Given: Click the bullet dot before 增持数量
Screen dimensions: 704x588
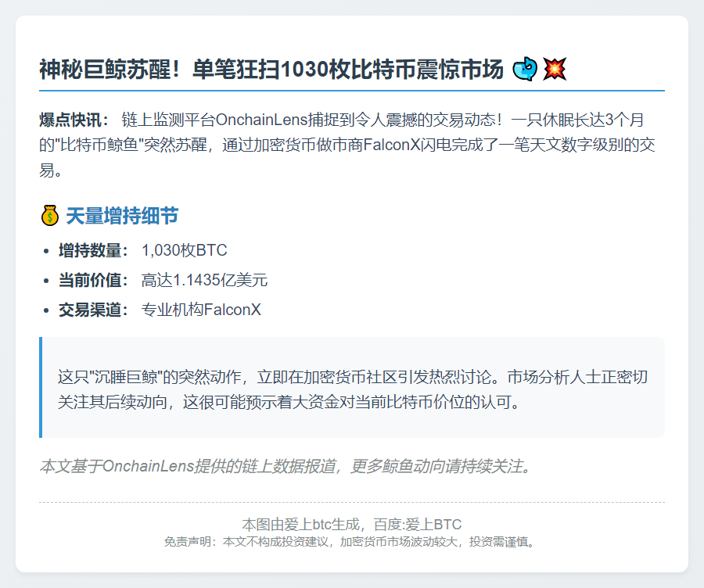Looking at the screenshot, I should (x=46, y=251).
